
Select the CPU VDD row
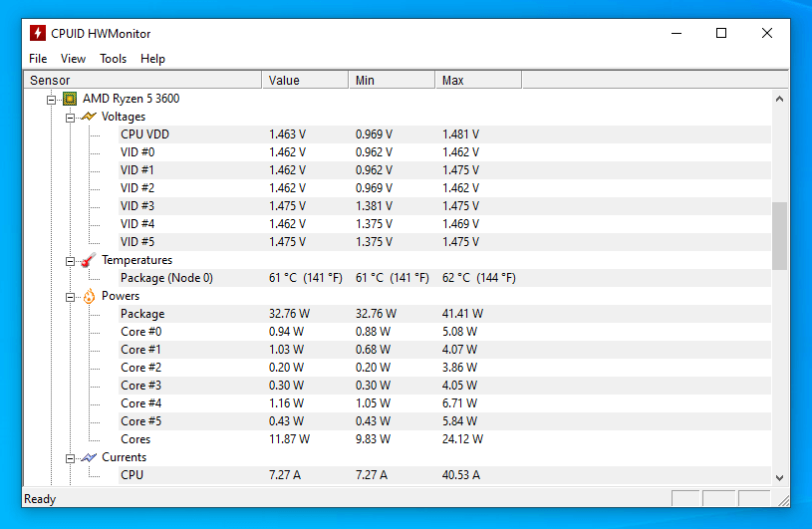click(444, 134)
